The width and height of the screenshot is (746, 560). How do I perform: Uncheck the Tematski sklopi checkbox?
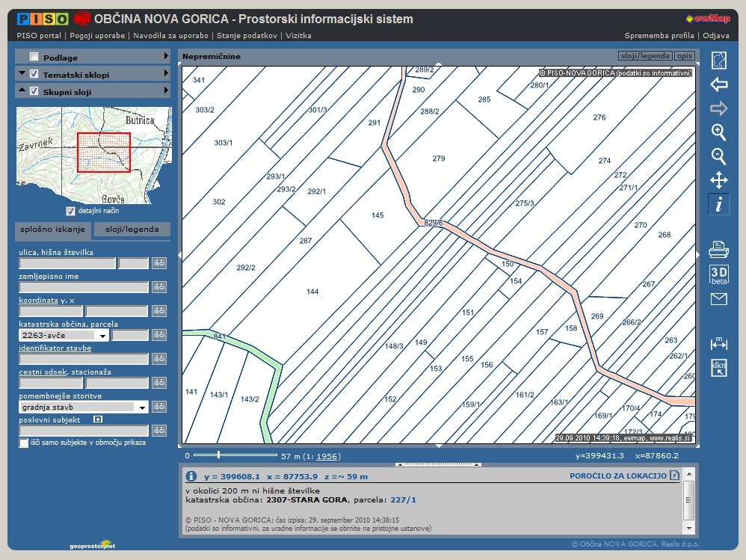tap(34, 74)
